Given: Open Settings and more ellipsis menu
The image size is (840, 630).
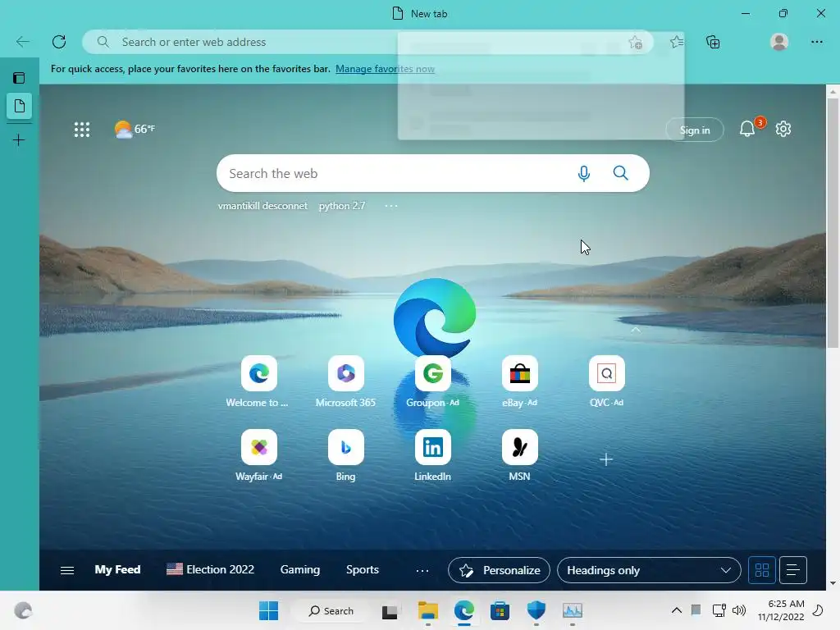Looking at the screenshot, I should pyautogui.click(x=816, y=42).
